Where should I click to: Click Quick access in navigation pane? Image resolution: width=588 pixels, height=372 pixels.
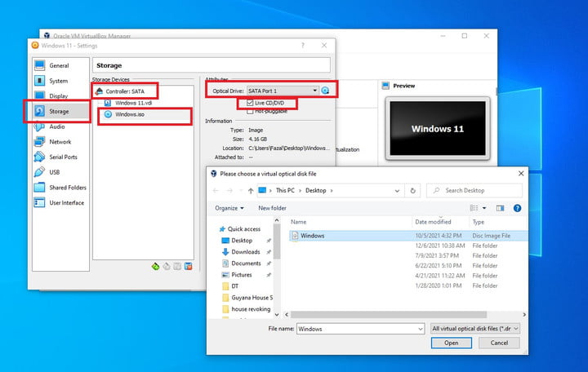[x=243, y=229]
